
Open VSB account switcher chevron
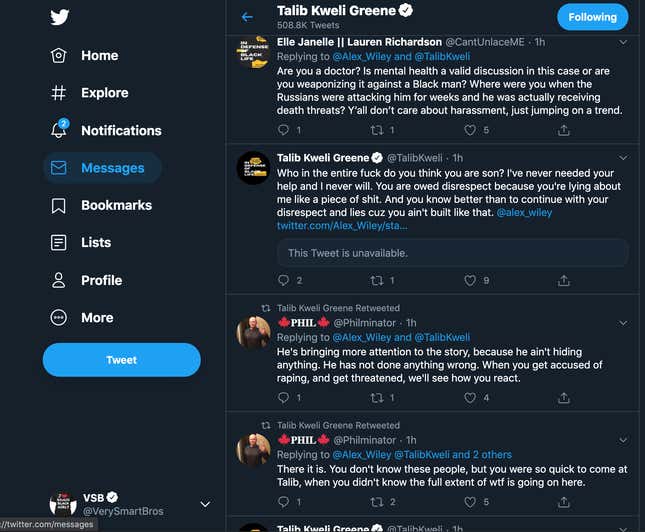tap(205, 504)
